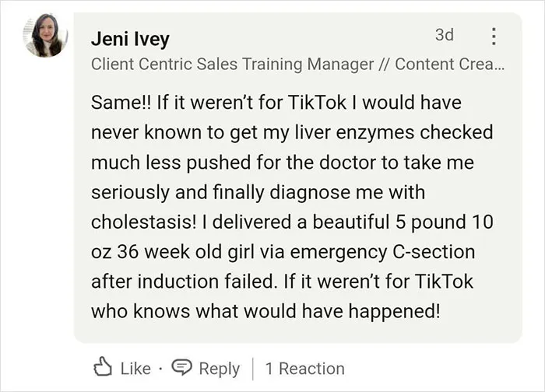Click the phrase emergency C-section
The height and width of the screenshot is (392, 545).
[383, 253]
